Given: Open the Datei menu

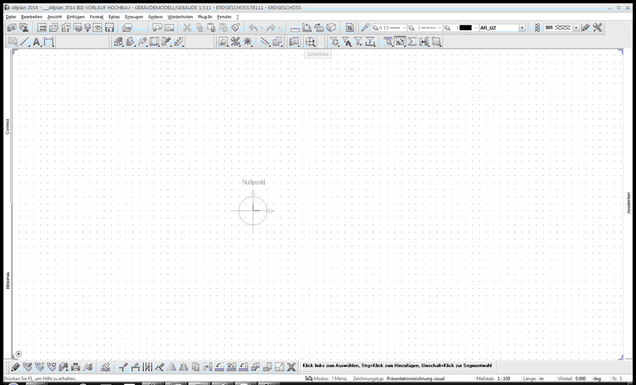Looking at the screenshot, I should [x=11, y=17].
